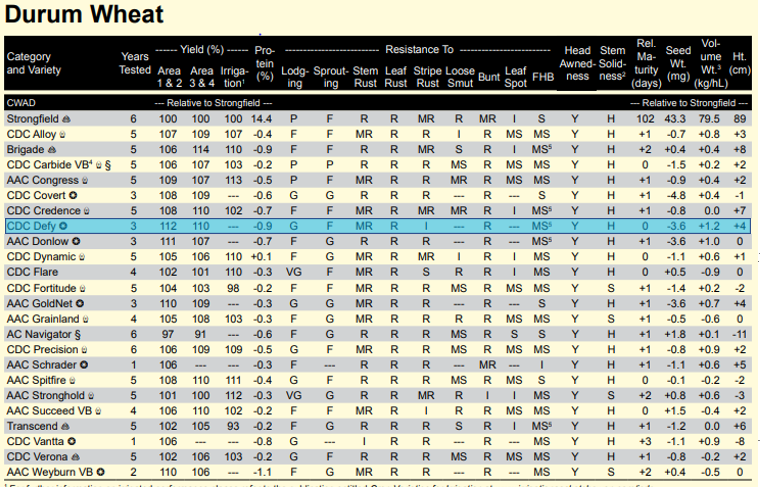
Task: Click Strongfield's 43.3 seed weight value
Action: 675,119
